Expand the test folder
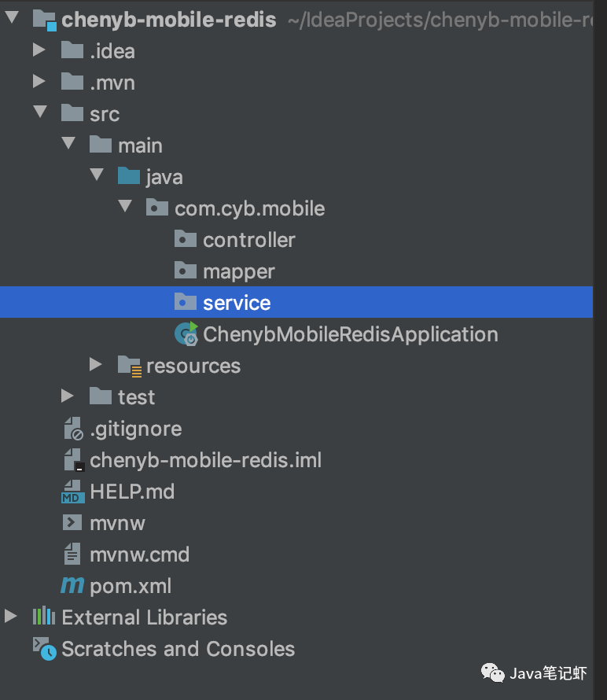The width and height of the screenshot is (607, 700). click(x=68, y=396)
